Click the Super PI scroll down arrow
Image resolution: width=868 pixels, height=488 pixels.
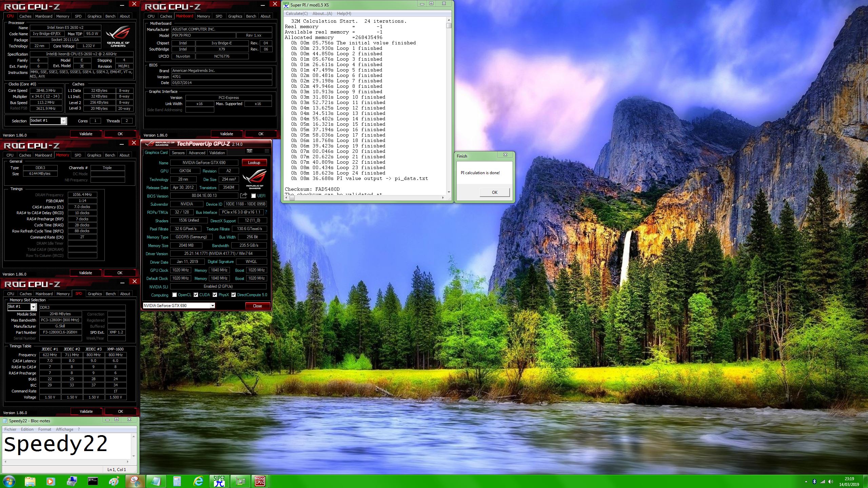click(x=449, y=192)
